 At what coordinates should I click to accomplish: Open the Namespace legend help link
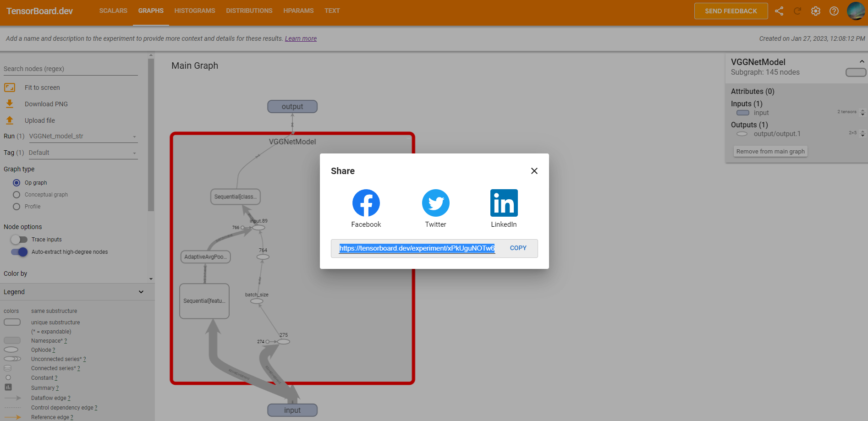click(66, 341)
